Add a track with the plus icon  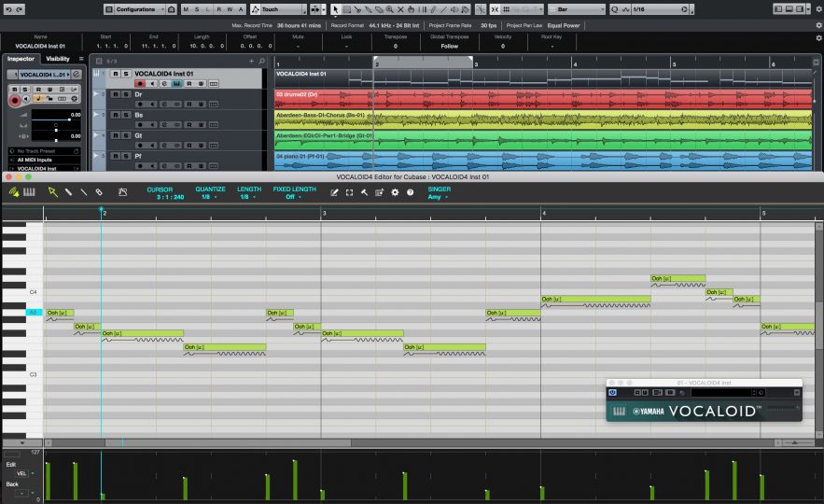(x=251, y=62)
